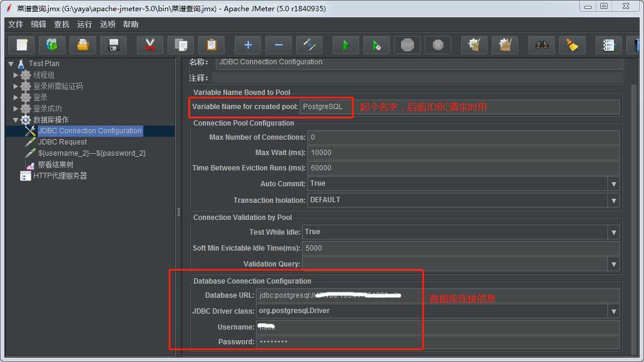Viewport: 644px width, 362px height.
Task: Open the 文件 menu
Action: (x=15, y=24)
